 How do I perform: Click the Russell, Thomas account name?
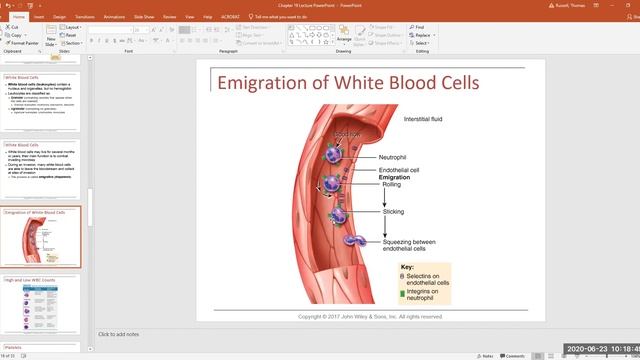click(570, 6)
